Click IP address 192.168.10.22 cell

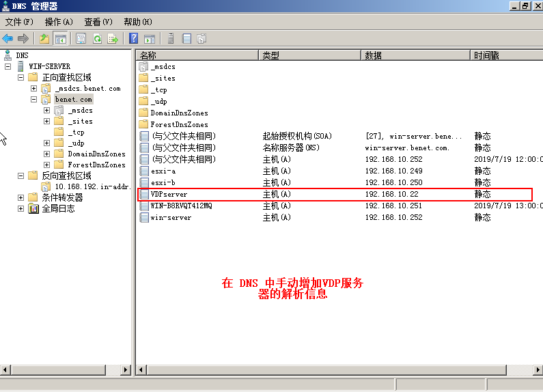tap(391, 194)
